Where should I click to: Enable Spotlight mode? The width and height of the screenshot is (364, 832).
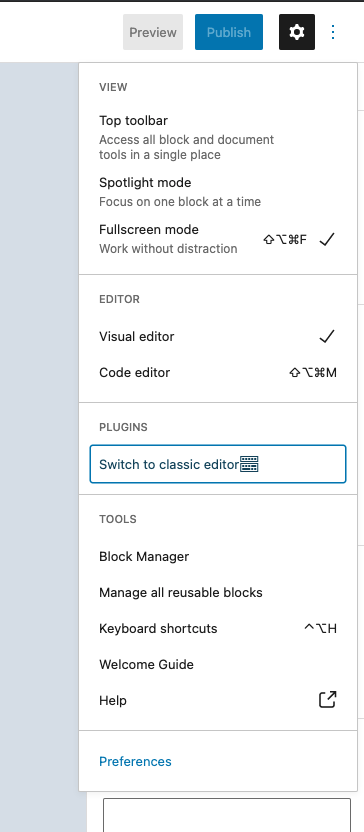[218, 192]
